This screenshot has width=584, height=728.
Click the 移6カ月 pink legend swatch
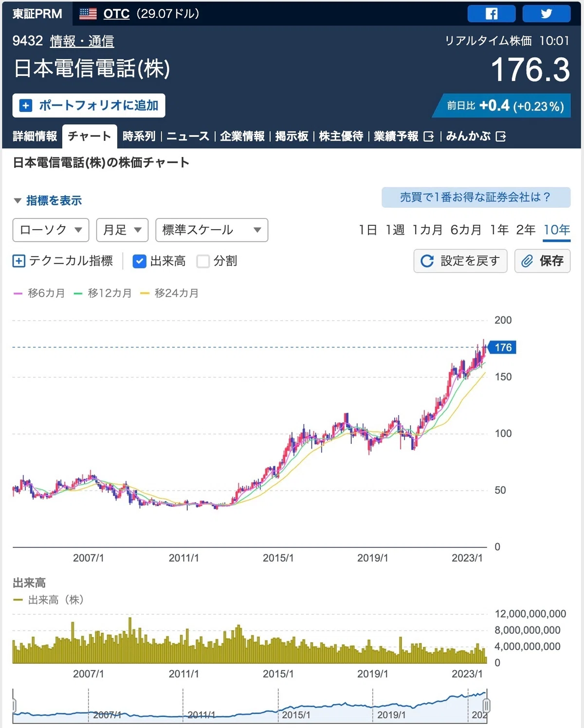(x=18, y=293)
